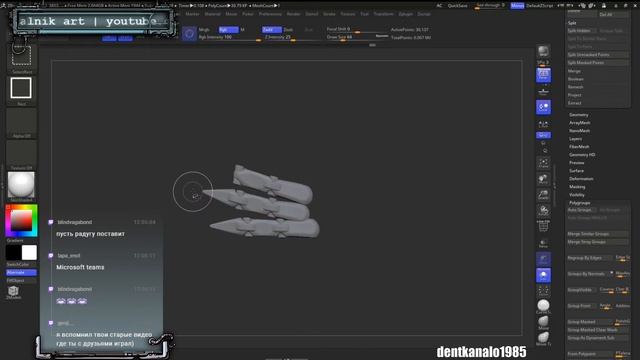The width and height of the screenshot is (640, 360).
Task: Toggle the Local symmetry icon
Action: 543,107
